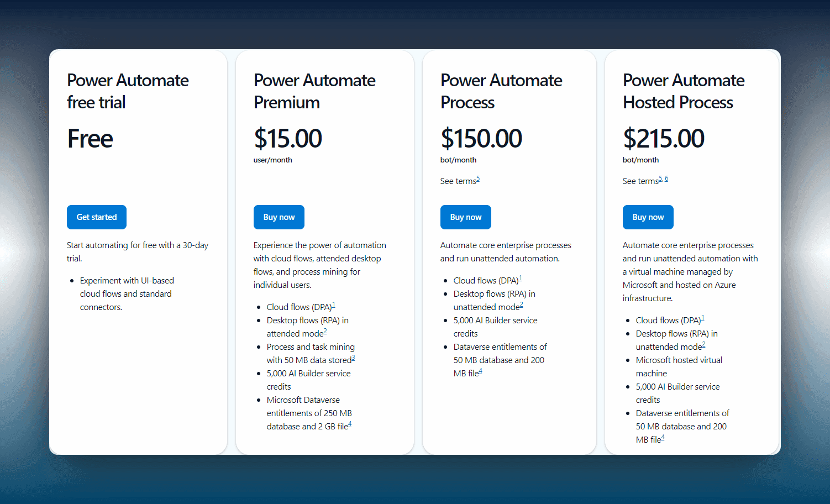Open footnote 3 after 50 MB data stored
The image size is (830, 504).
click(354, 358)
